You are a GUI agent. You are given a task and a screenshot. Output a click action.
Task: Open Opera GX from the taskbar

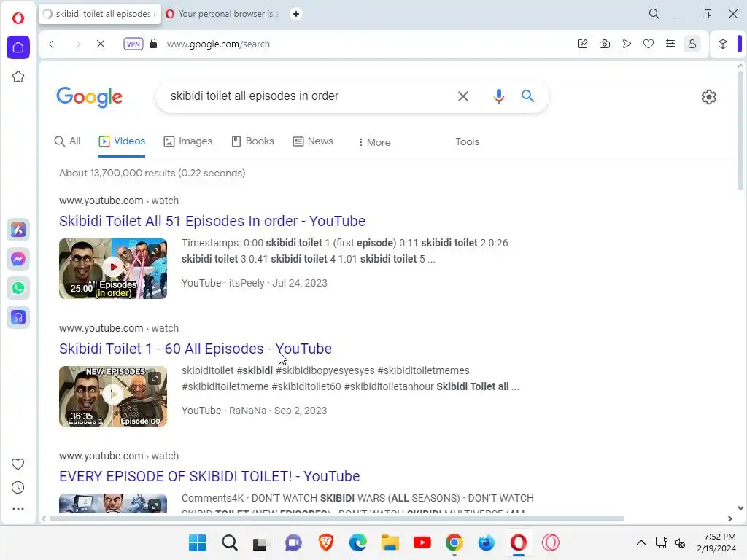coord(550,542)
